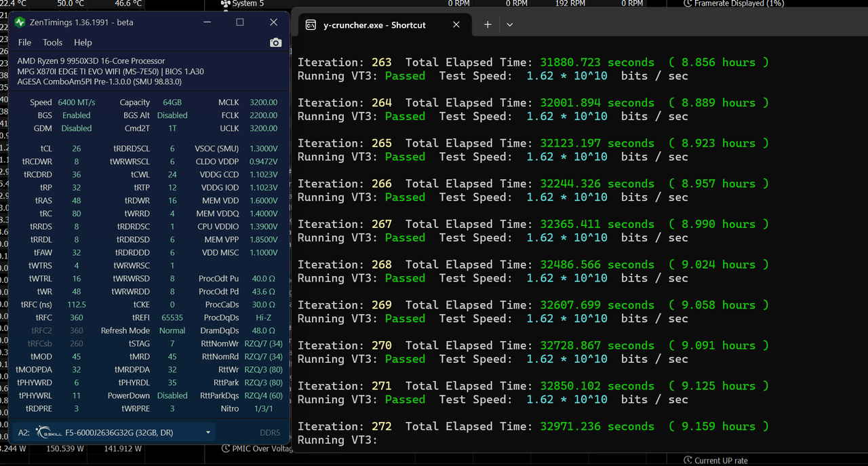Click the CPU VDDIO value 1.3900V
This screenshot has width=868, height=466.
click(263, 227)
